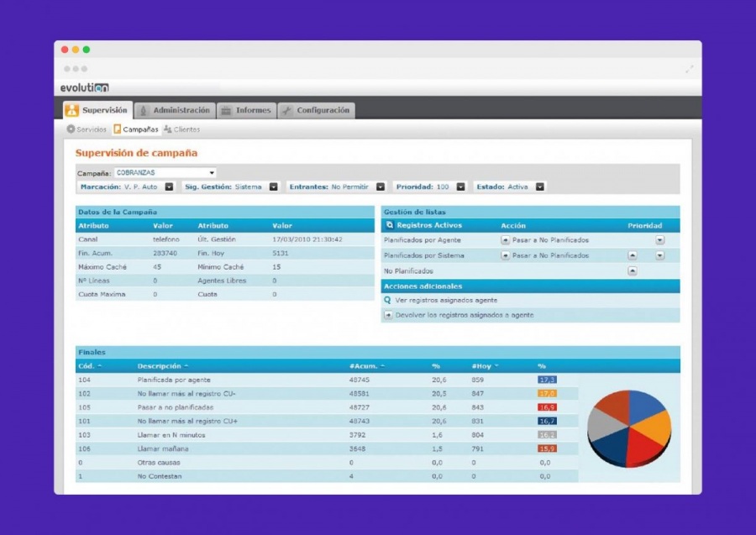Screen dimensions: 756x535
Task: Sort Finales table by Cód. column
Action: click(90, 366)
